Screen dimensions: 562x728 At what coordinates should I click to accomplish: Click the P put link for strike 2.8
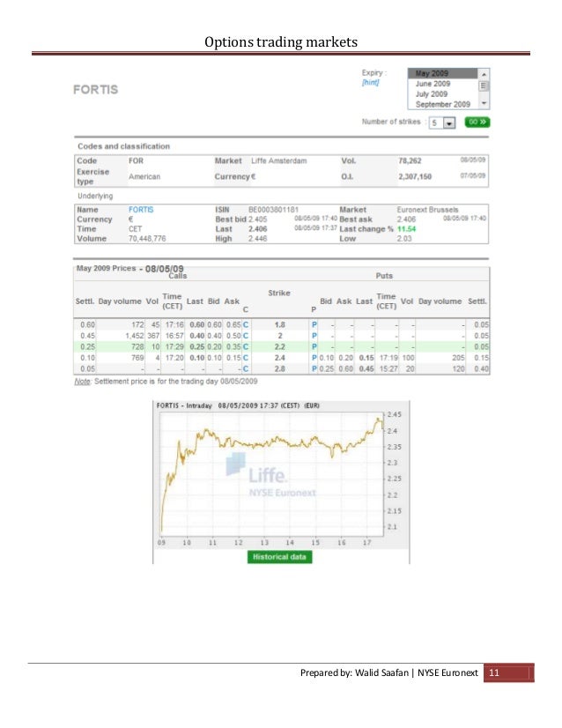click(314, 368)
